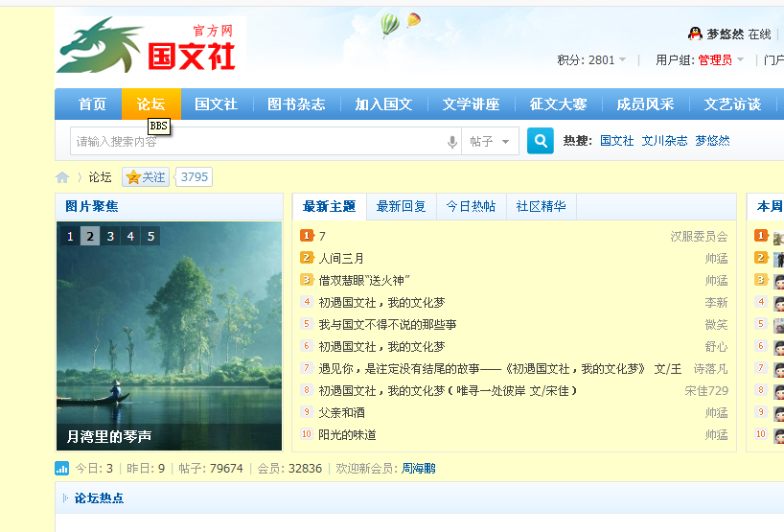Open the 征文大赛 navigation item

tap(558, 104)
